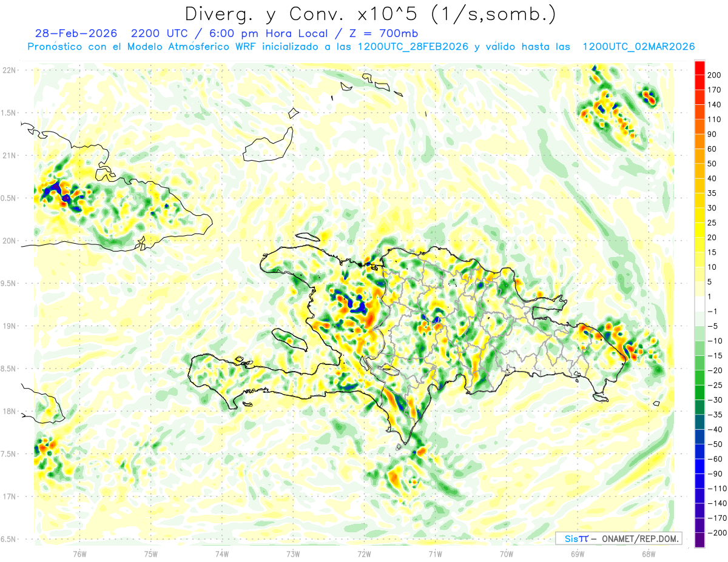Viewport: 728px width, 562px height.
Task: Click the '22N' latitude label
Action: coord(10,70)
